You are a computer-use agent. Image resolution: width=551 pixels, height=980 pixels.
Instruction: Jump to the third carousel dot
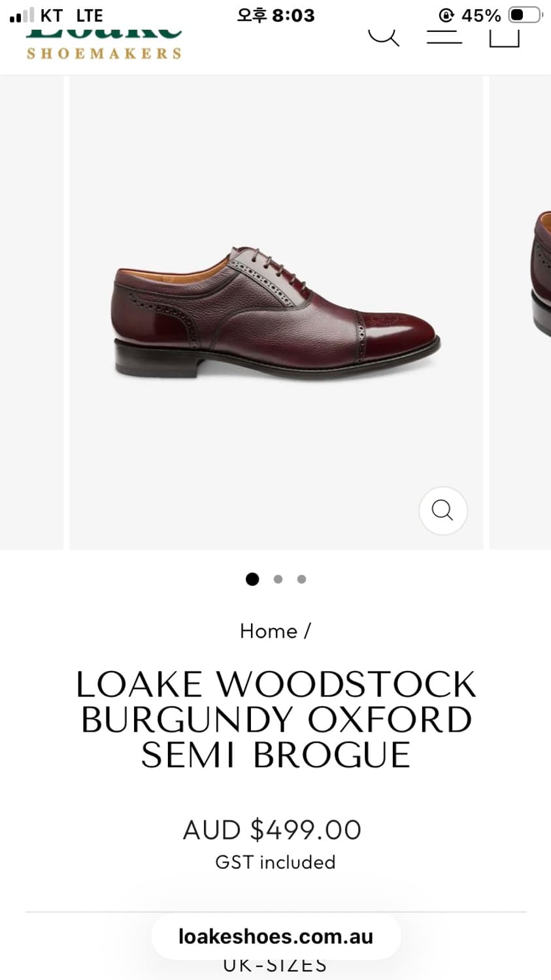301,579
